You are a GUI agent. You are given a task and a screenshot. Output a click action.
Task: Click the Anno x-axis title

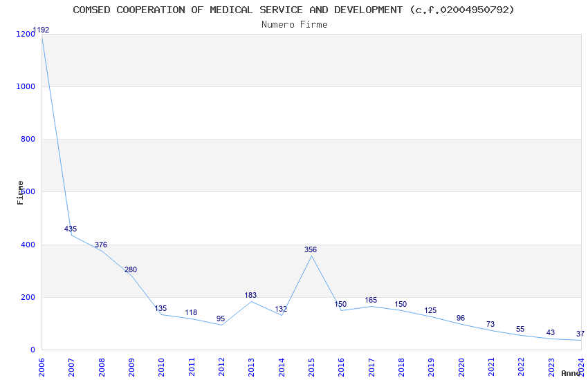click(x=571, y=373)
